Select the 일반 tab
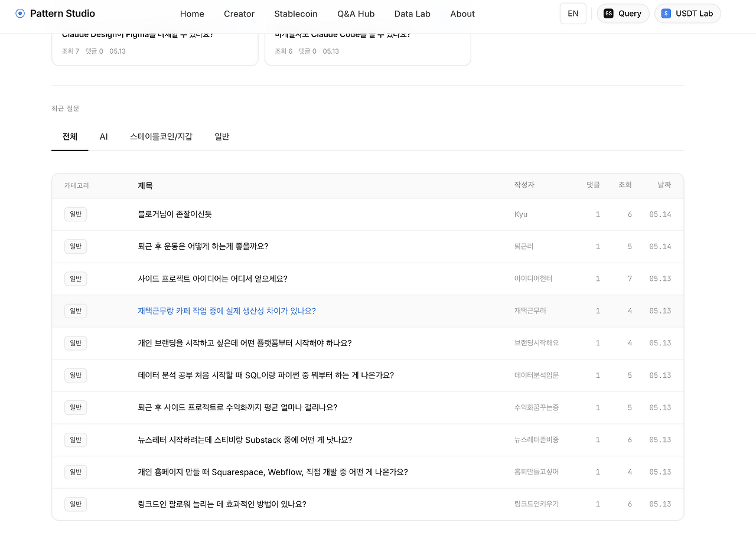The image size is (756, 536). (x=222, y=136)
